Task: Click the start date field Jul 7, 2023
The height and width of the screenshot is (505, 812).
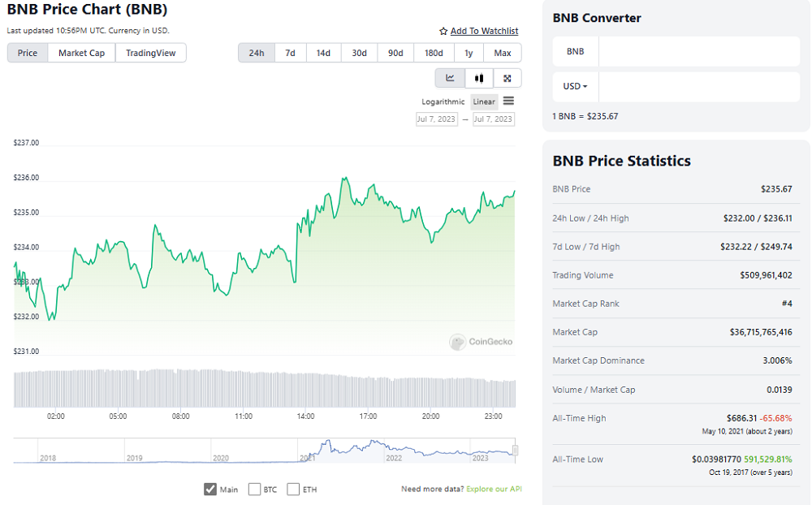Action: (x=437, y=119)
